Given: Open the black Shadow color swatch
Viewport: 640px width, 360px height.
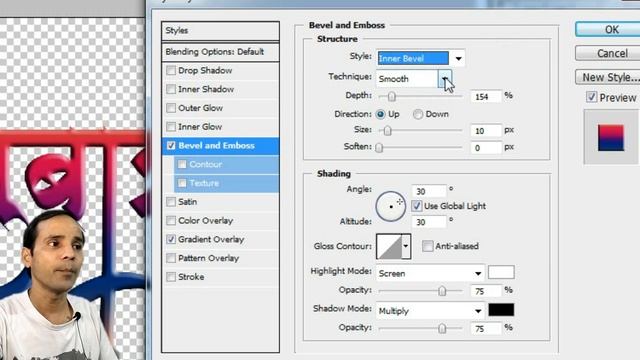Looking at the screenshot, I should (501, 310).
